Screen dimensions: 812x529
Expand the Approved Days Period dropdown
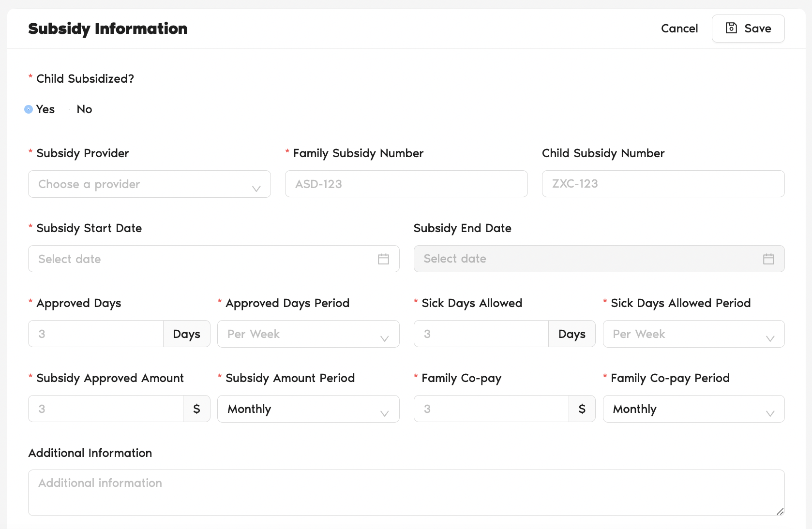pos(308,334)
